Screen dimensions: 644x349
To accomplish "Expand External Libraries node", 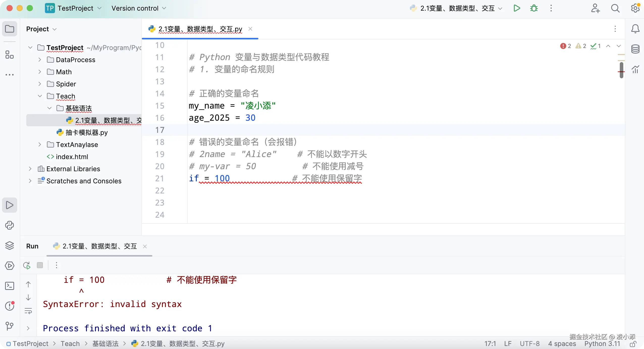I will click(x=30, y=169).
